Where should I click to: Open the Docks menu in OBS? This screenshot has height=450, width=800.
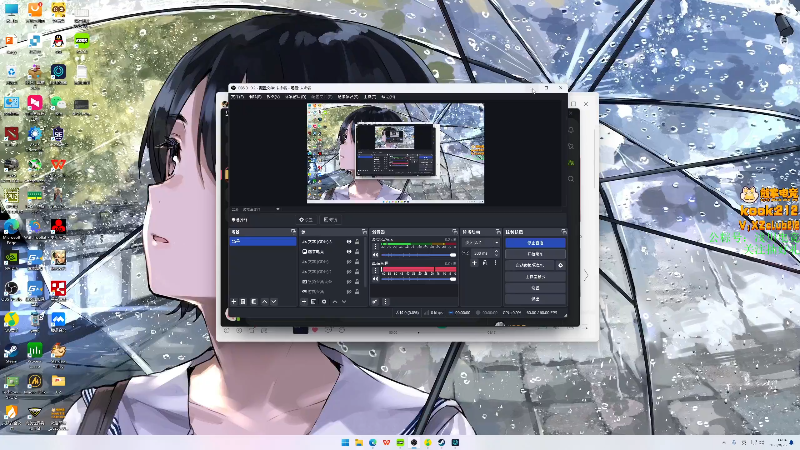point(295,96)
